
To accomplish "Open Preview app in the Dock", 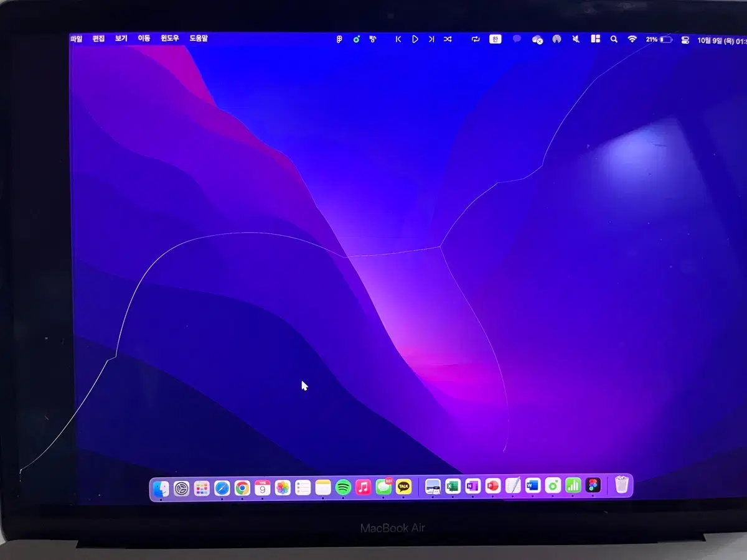I will tap(433, 487).
